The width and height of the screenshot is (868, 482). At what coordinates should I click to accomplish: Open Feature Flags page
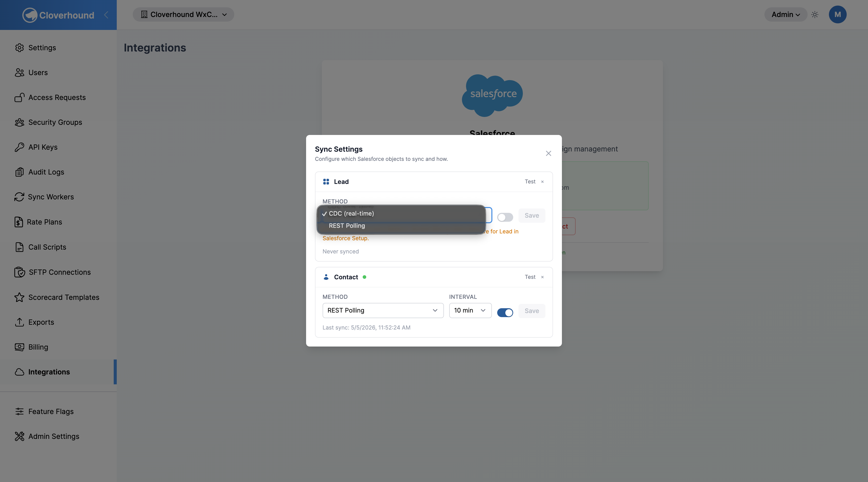coord(51,411)
